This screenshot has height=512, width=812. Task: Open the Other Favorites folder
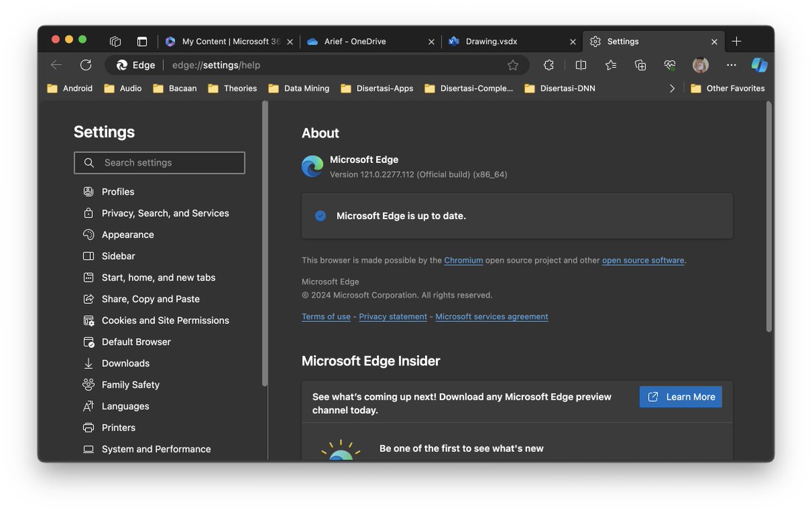pos(727,88)
